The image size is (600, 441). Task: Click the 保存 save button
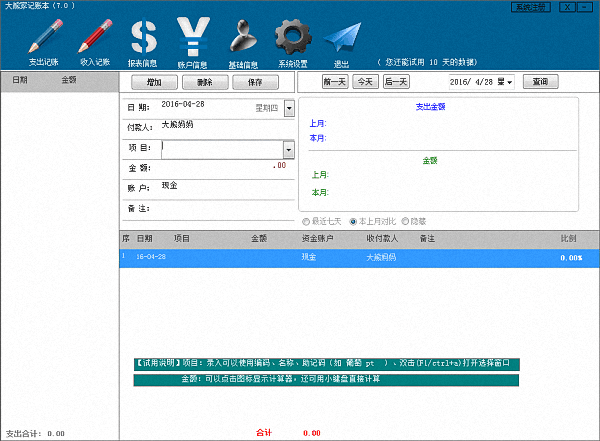point(254,82)
